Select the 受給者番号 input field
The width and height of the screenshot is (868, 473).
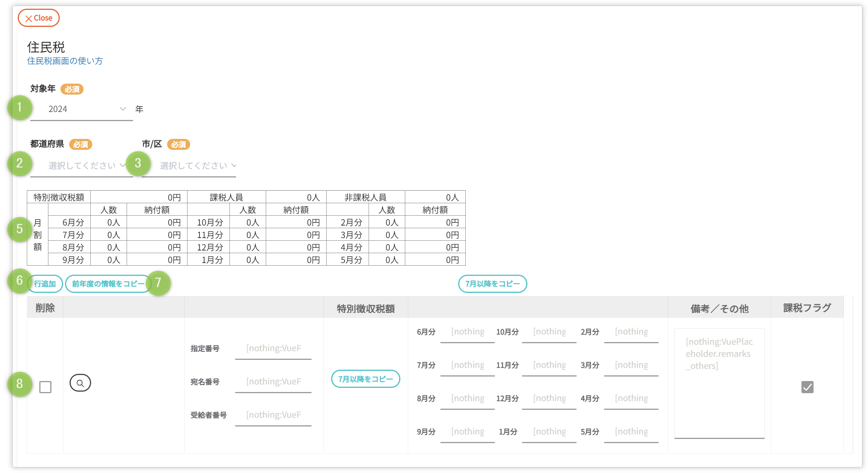[273, 415]
